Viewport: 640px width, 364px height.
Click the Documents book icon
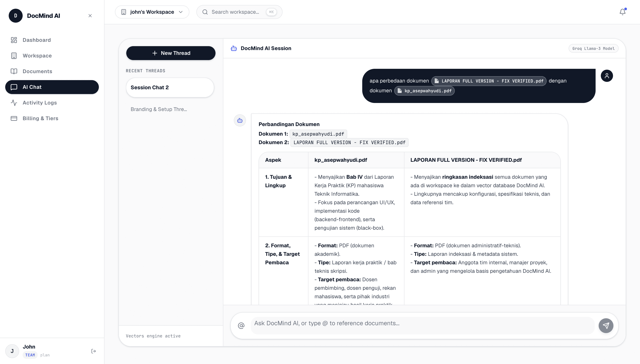point(14,71)
